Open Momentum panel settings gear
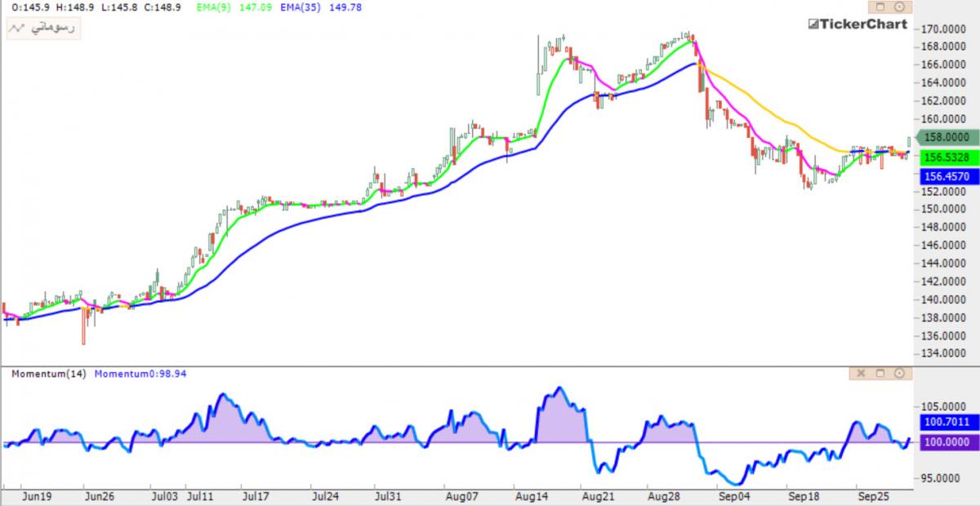Viewport: 980px width, 506px height. (x=899, y=373)
